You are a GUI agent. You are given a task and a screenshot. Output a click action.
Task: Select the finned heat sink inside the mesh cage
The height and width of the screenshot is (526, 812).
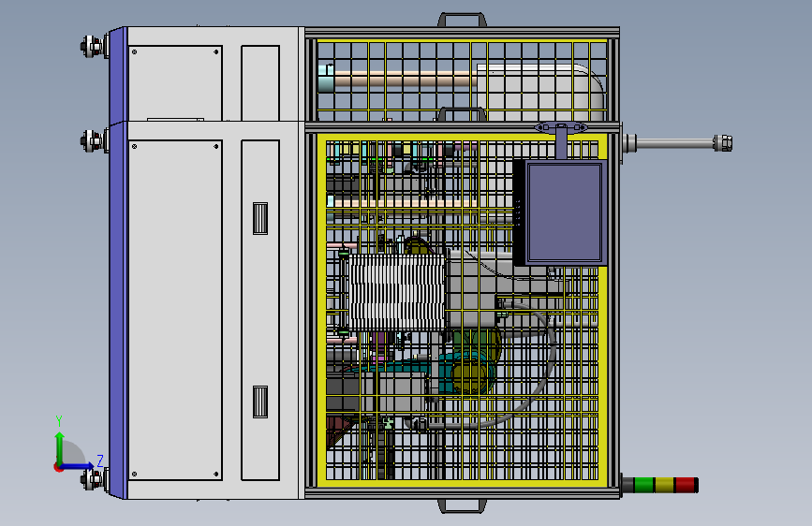coord(397,292)
